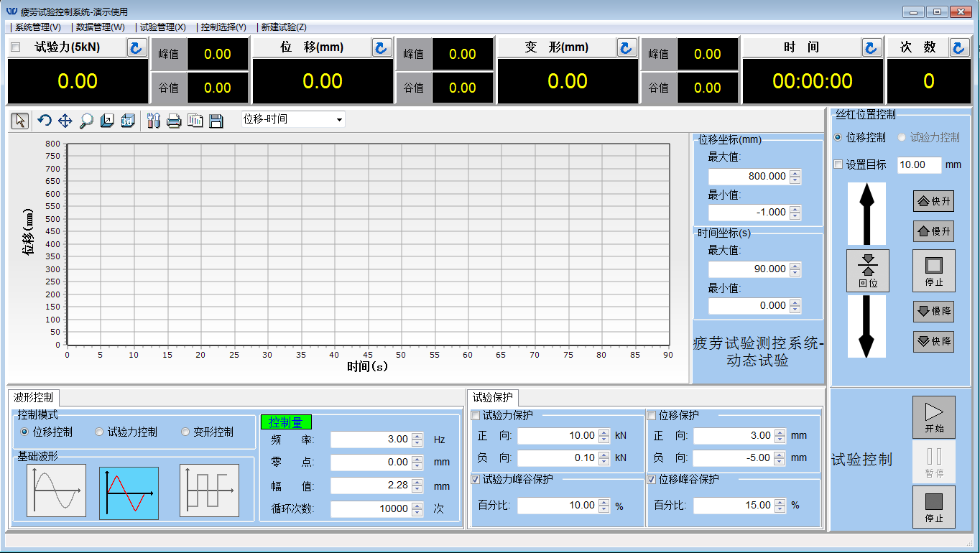
Task: Select the arrow pointer tool in chart toolbar
Action: point(20,121)
